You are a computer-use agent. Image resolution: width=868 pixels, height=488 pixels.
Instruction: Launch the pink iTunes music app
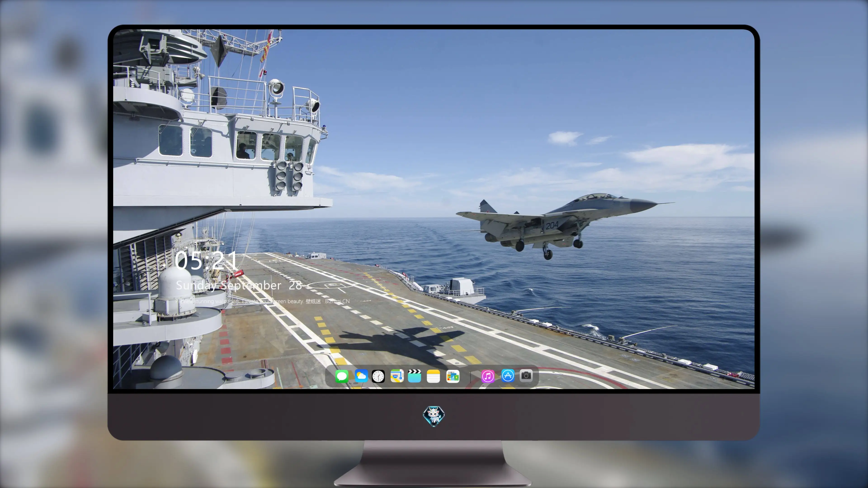click(488, 376)
